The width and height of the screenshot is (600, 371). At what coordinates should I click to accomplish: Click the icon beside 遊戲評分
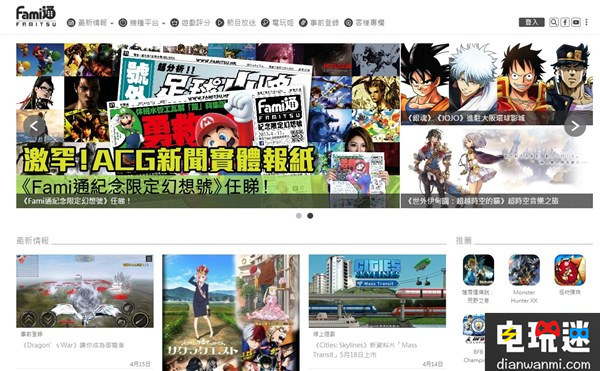tap(174, 23)
